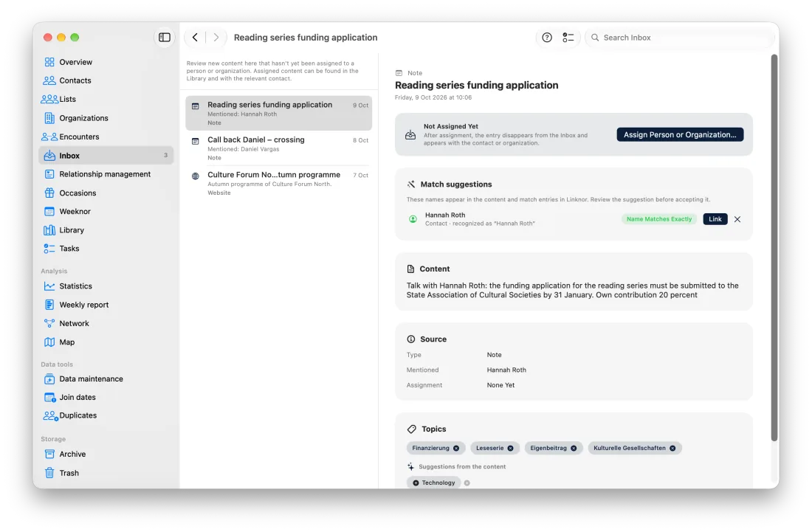This screenshot has height=532, width=812.
Task: Open the help question mark icon
Action: pyautogui.click(x=547, y=37)
